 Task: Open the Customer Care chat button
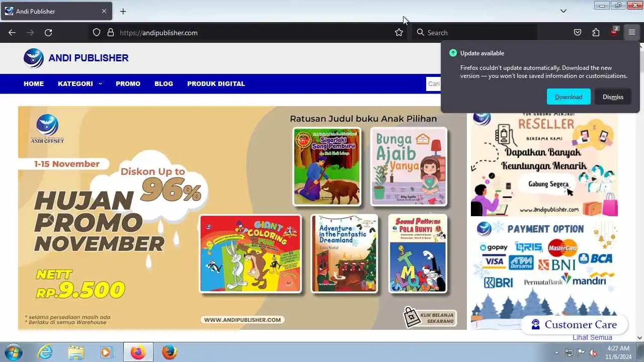(575, 324)
